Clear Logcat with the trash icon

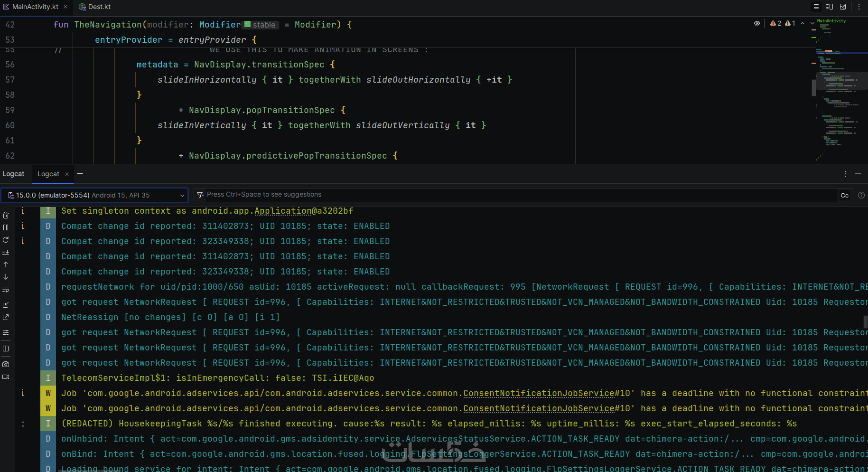click(x=6, y=215)
